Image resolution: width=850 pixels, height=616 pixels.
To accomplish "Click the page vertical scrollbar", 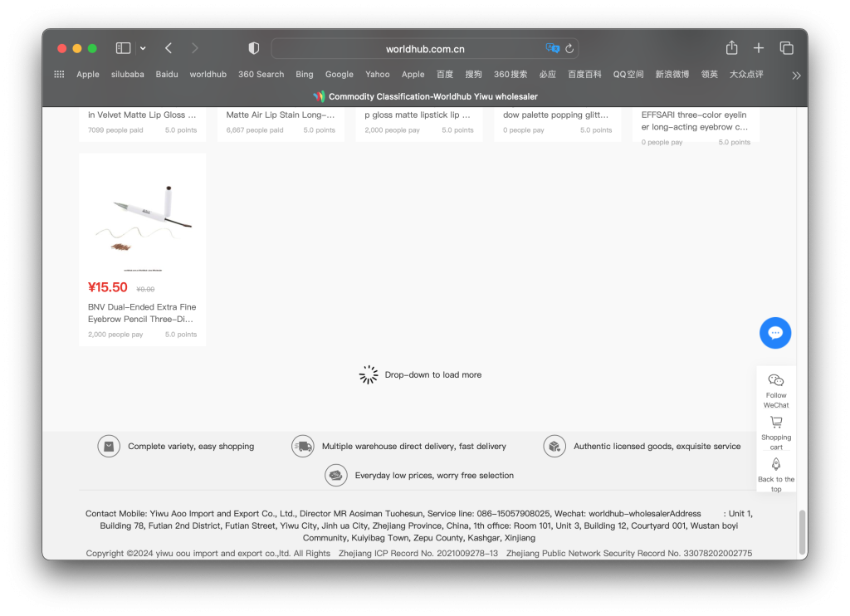I will [x=802, y=532].
